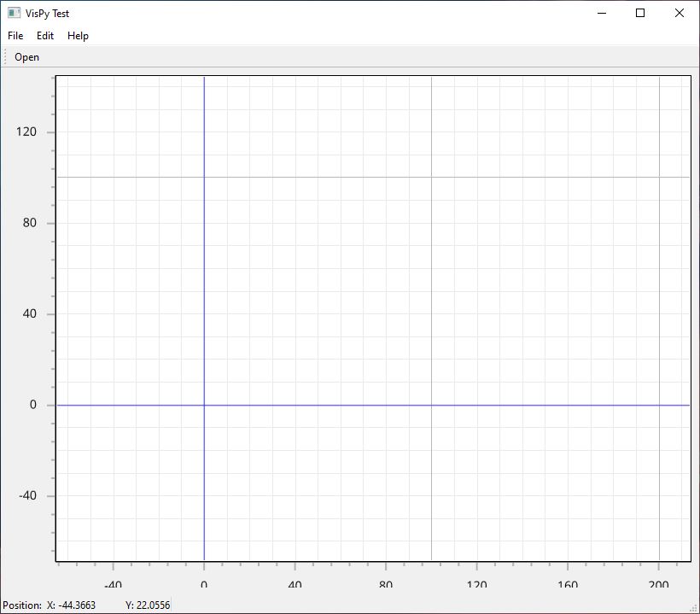Click the center of the plotting canvas
700x614 pixels.
pyautogui.click(x=373, y=318)
